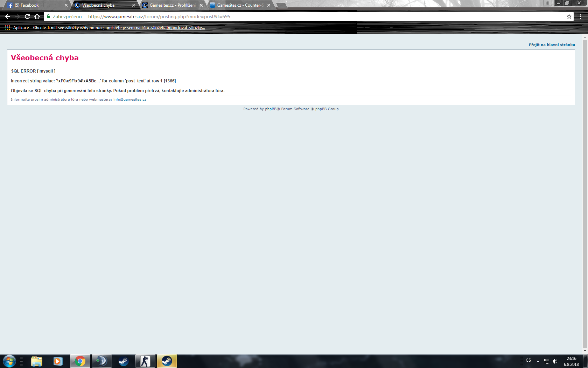Bookmark this page with the star icon
The image size is (588, 368).
[569, 16]
